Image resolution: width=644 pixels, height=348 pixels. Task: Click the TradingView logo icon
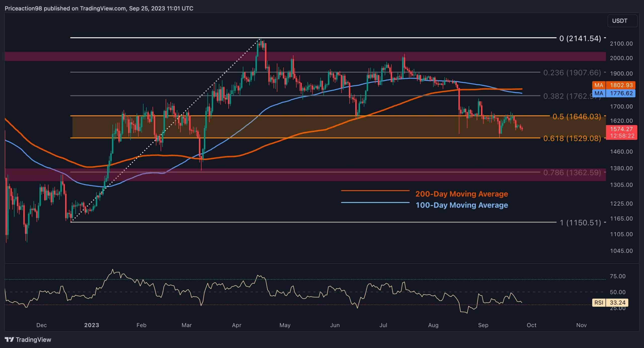[x=10, y=340]
